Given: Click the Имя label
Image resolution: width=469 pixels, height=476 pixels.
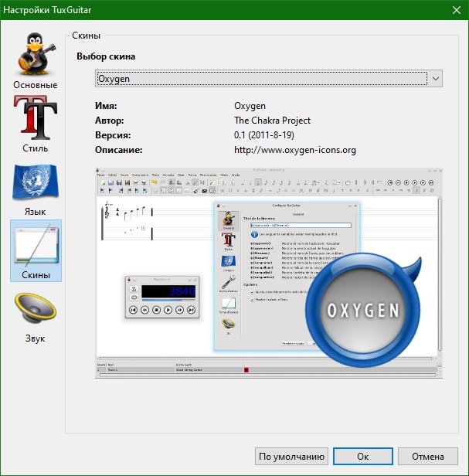Looking at the screenshot, I should coord(106,106).
